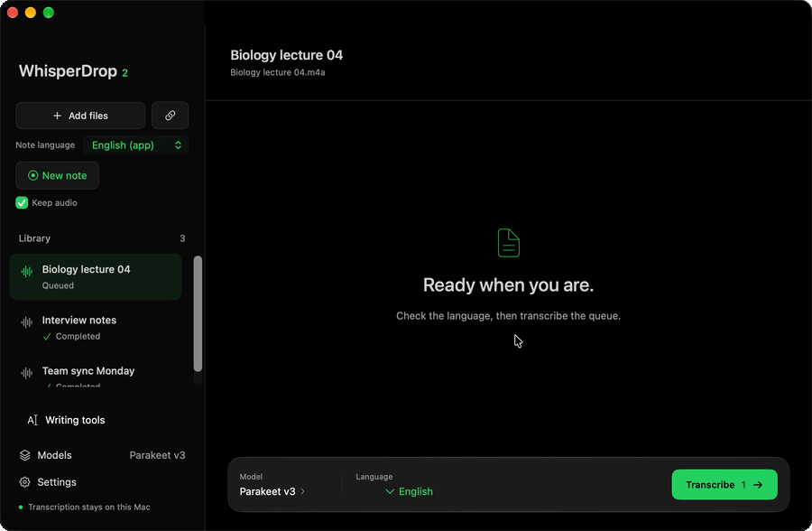Click the Ready when you are heading

click(x=508, y=284)
